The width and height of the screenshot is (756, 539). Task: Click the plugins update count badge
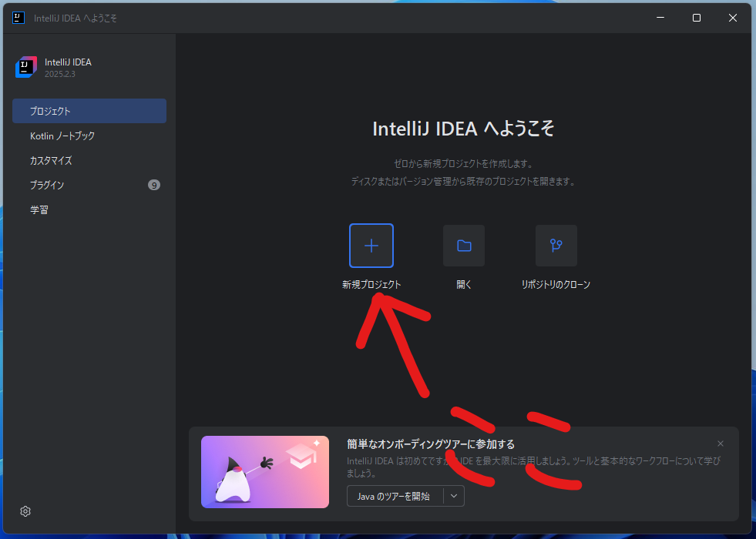coord(154,185)
